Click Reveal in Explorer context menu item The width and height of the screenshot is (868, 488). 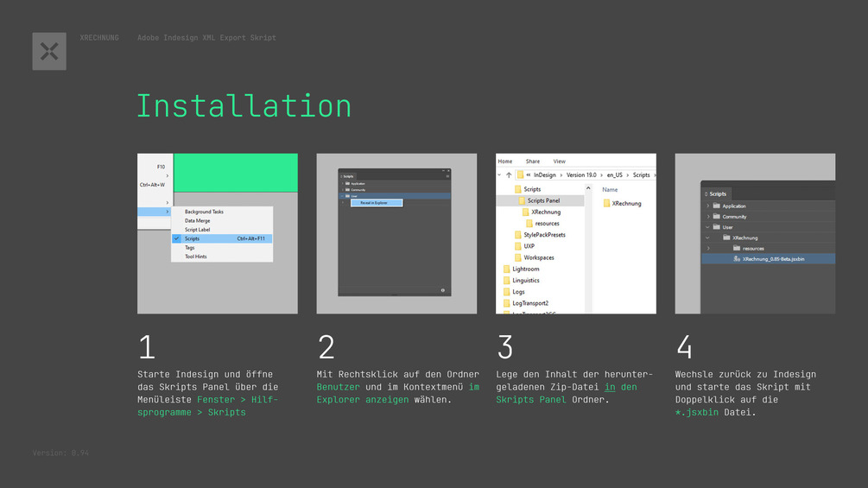[377, 202]
